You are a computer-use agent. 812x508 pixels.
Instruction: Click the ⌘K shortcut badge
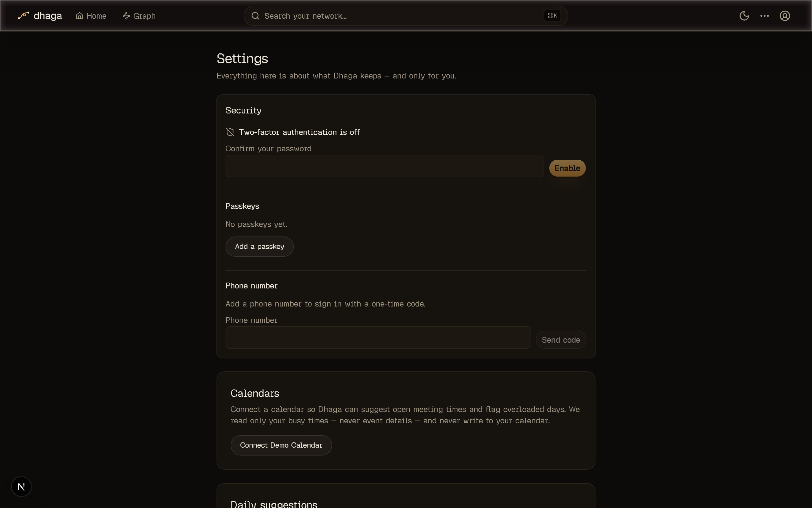(x=552, y=16)
